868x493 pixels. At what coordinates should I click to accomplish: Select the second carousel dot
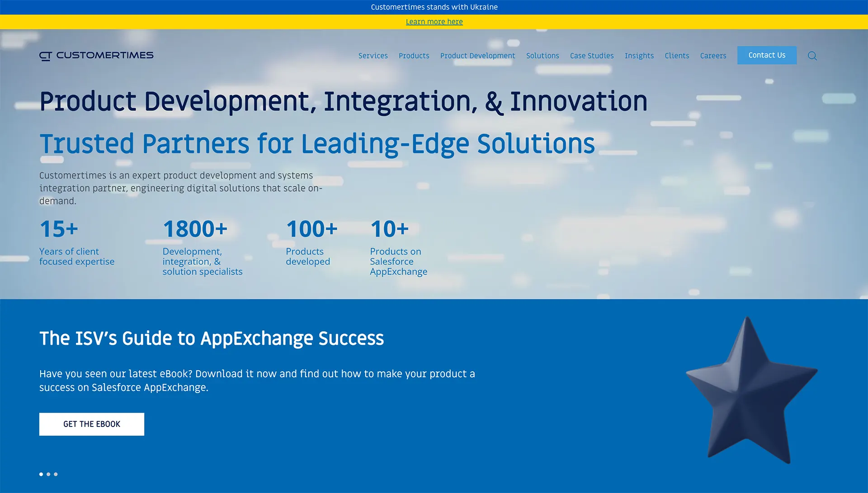pyautogui.click(x=48, y=474)
